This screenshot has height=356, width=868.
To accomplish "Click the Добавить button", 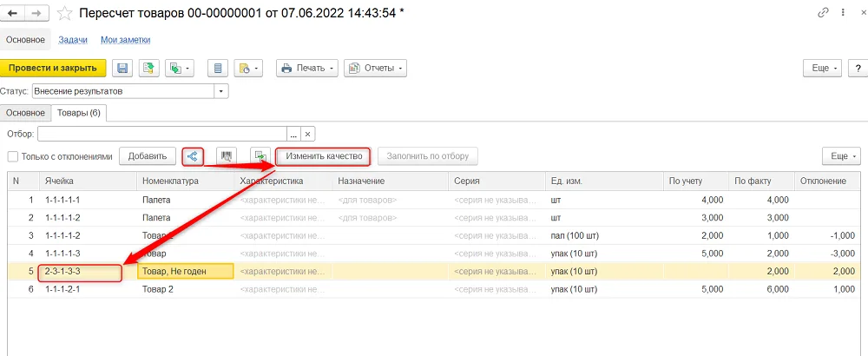I will (x=148, y=156).
